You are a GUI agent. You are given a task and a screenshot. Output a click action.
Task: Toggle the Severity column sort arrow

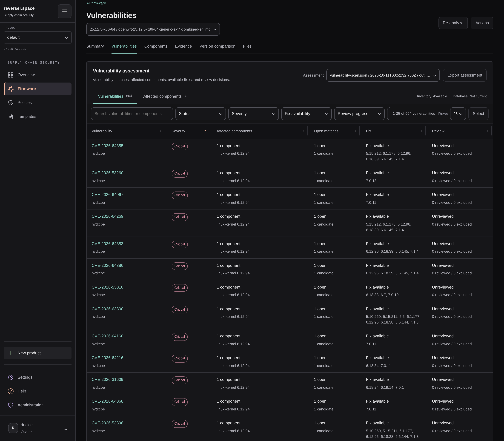205,131
